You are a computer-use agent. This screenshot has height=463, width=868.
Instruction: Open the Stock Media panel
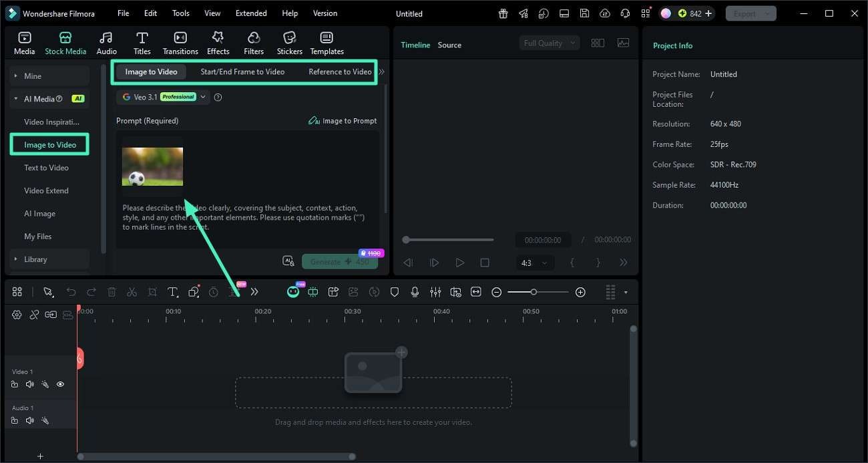[x=65, y=41]
